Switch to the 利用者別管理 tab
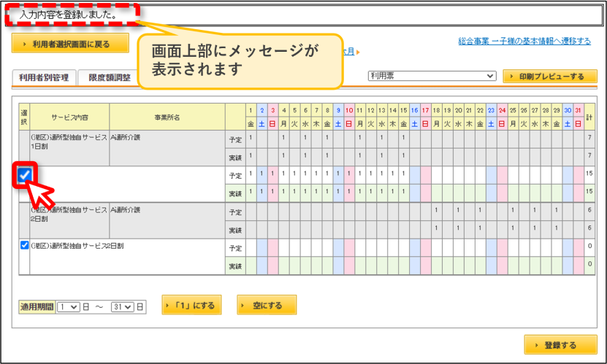The width and height of the screenshot is (607, 364). tap(44, 77)
